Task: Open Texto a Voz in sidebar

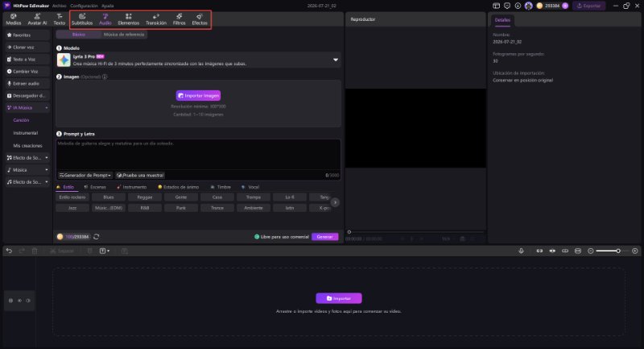Action: pos(27,59)
